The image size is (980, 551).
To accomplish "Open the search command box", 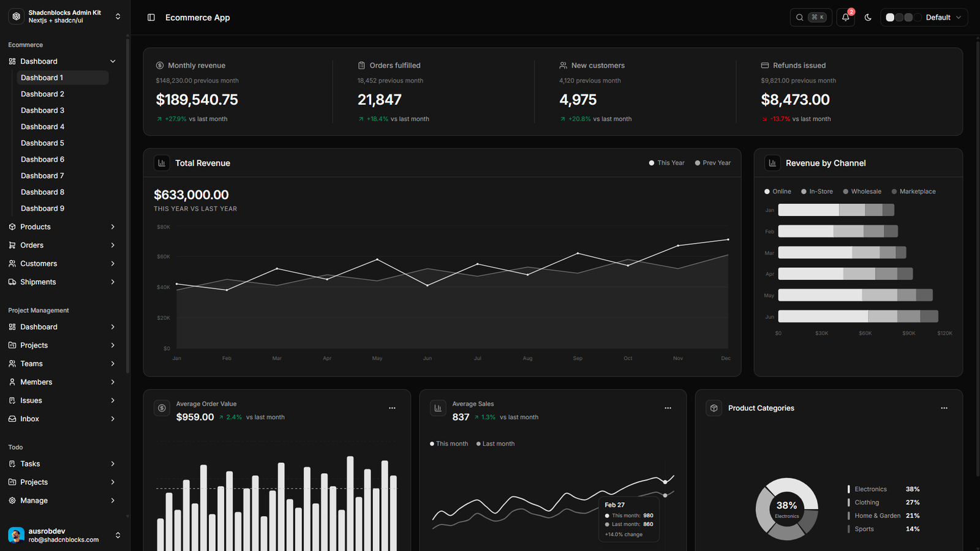I will [811, 17].
